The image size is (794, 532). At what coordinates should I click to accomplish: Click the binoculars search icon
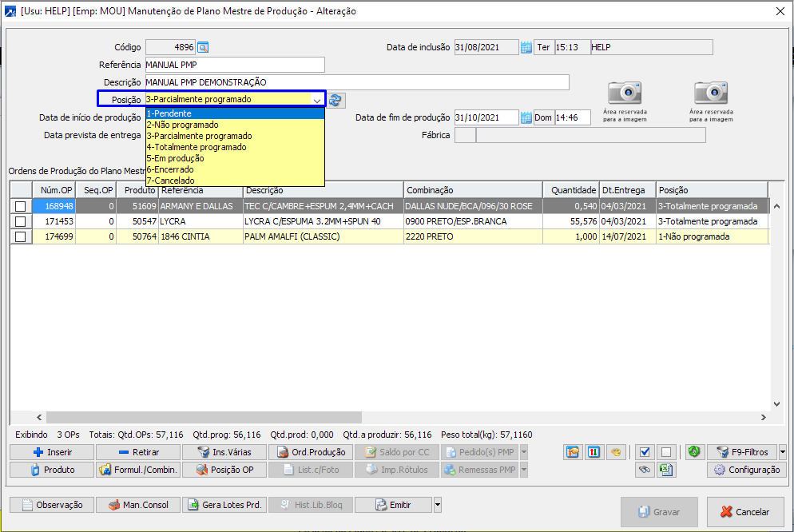[x=645, y=470]
